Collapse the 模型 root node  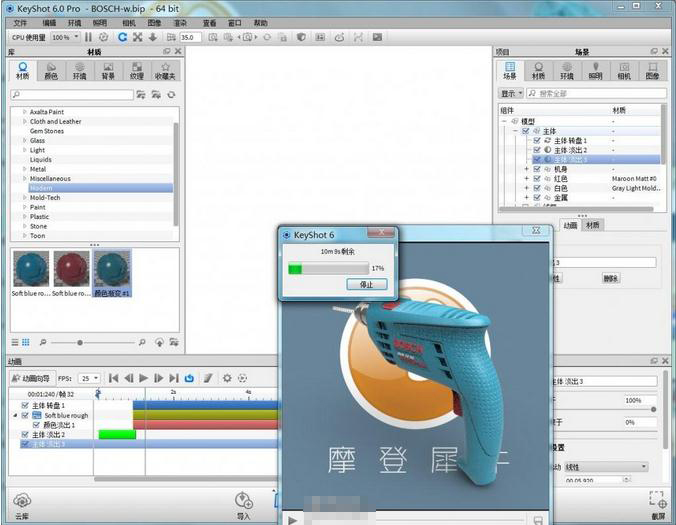[504, 122]
